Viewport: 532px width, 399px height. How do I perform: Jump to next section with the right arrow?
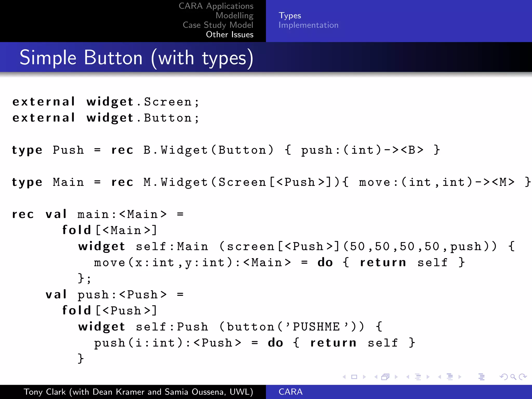pyautogui.click(x=460, y=377)
